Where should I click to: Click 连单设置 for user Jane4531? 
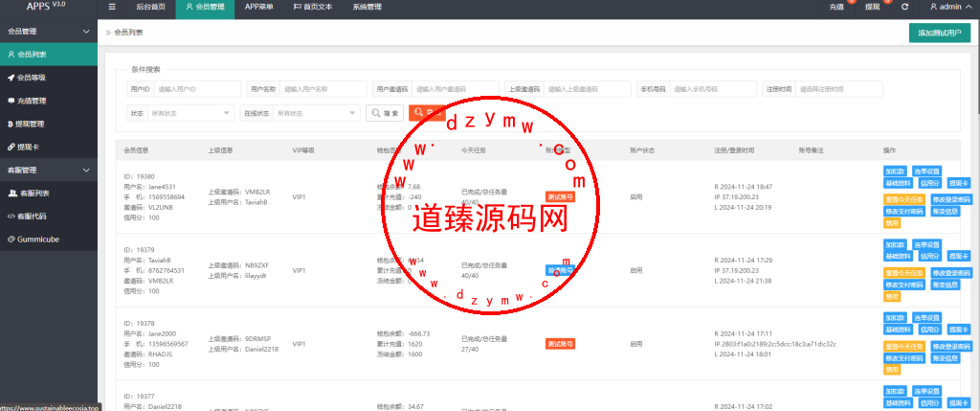(926, 171)
